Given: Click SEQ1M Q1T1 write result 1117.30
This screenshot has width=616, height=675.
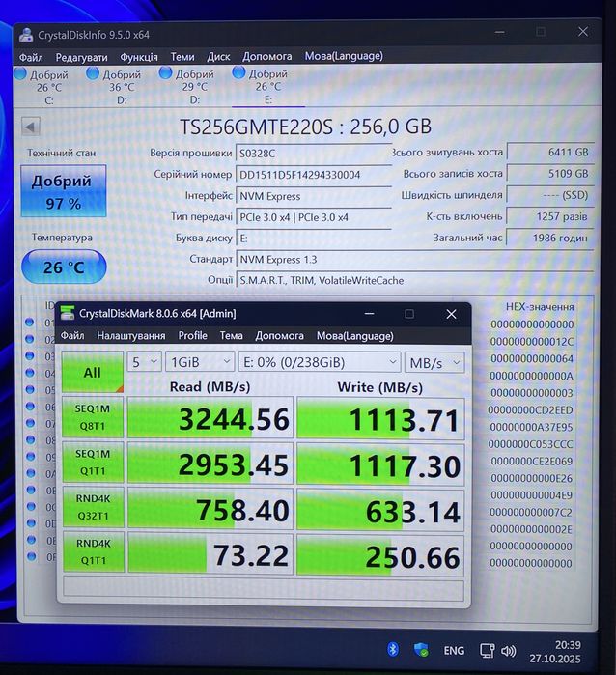Looking at the screenshot, I should pyautogui.click(x=380, y=465).
